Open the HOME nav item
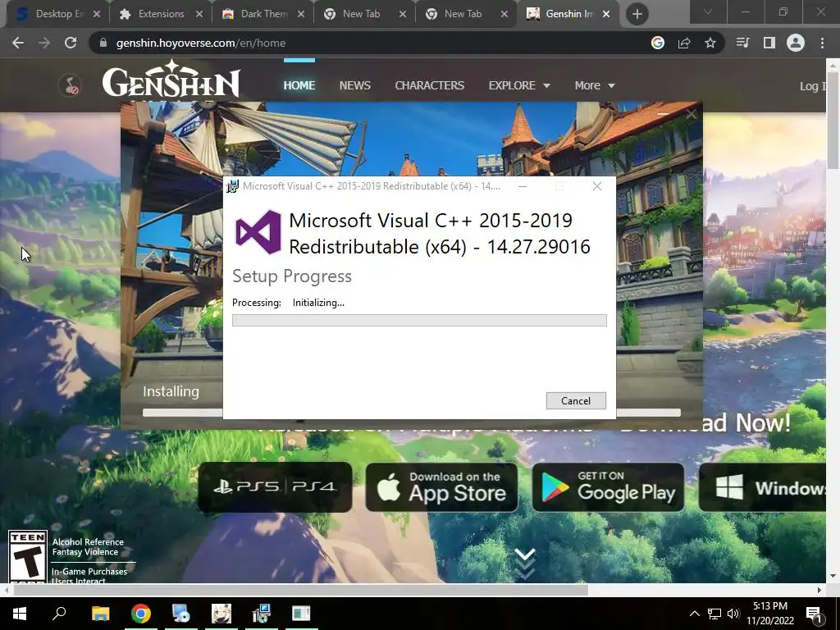This screenshot has width=840, height=630. [x=299, y=85]
